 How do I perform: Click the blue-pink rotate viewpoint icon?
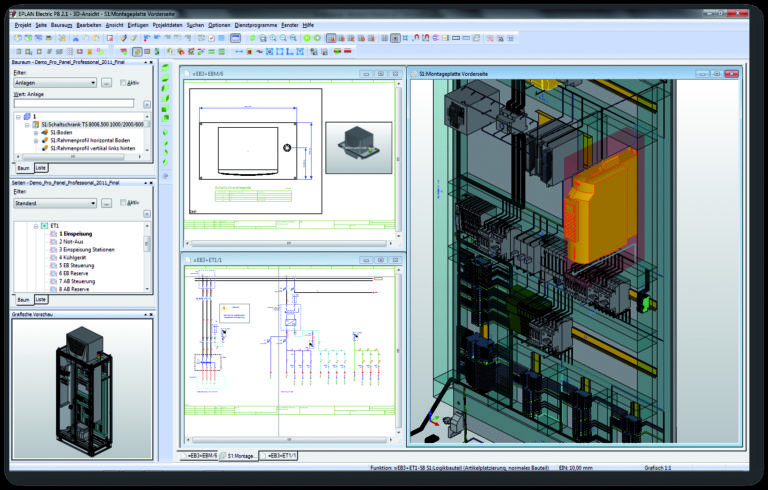click(166, 175)
